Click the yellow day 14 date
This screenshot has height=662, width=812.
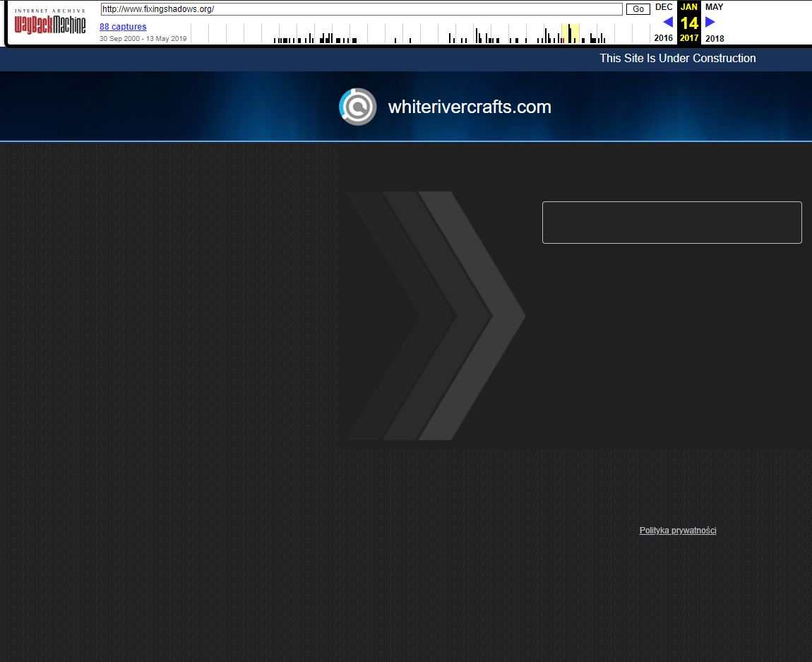click(x=688, y=23)
